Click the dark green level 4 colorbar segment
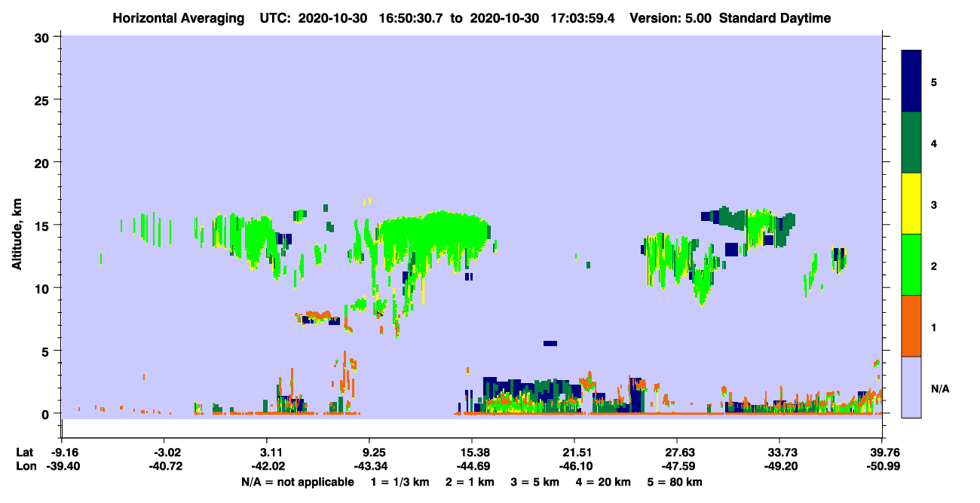This screenshot has width=980, height=503. click(911, 143)
